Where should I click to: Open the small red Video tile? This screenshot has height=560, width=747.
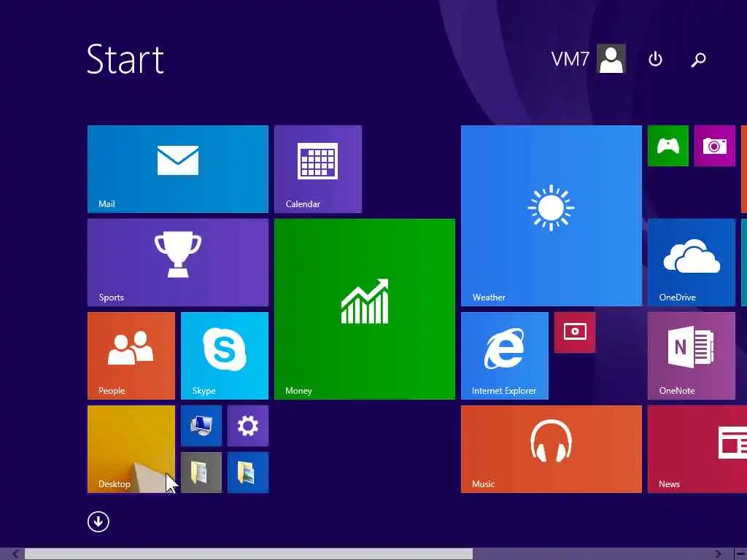pyautogui.click(x=575, y=332)
